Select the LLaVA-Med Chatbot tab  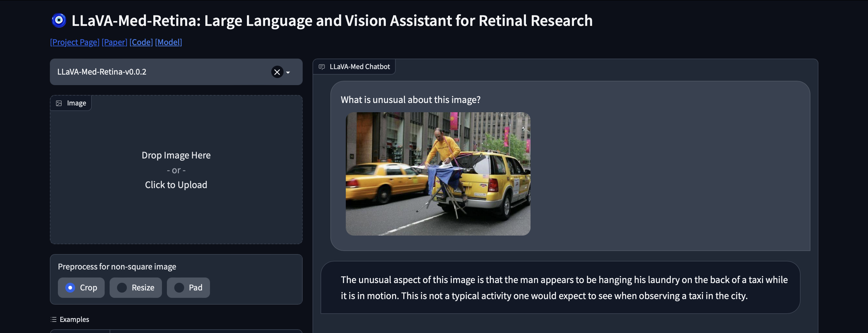[354, 67]
